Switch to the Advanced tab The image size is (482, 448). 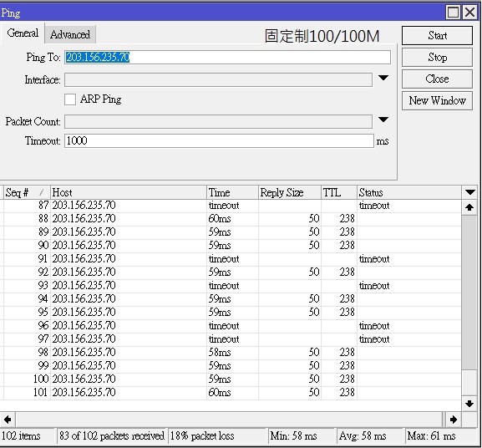(70, 34)
